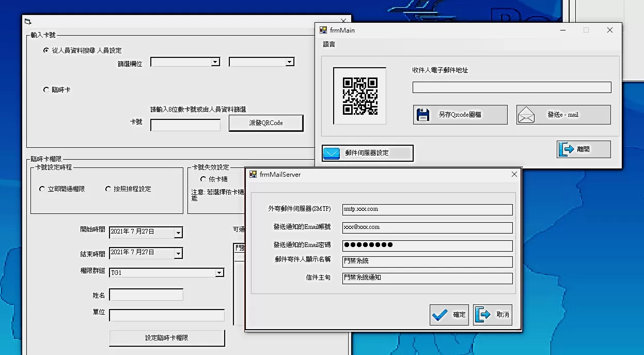Click the 郵件寄件人顯示名稱 field
The width and height of the screenshot is (644, 355).
tap(428, 261)
